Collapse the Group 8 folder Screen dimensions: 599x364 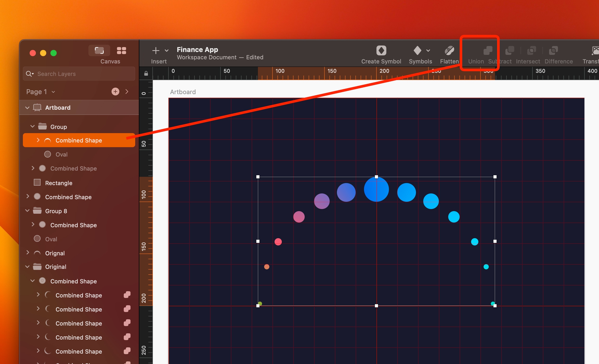[x=27, y=211]
